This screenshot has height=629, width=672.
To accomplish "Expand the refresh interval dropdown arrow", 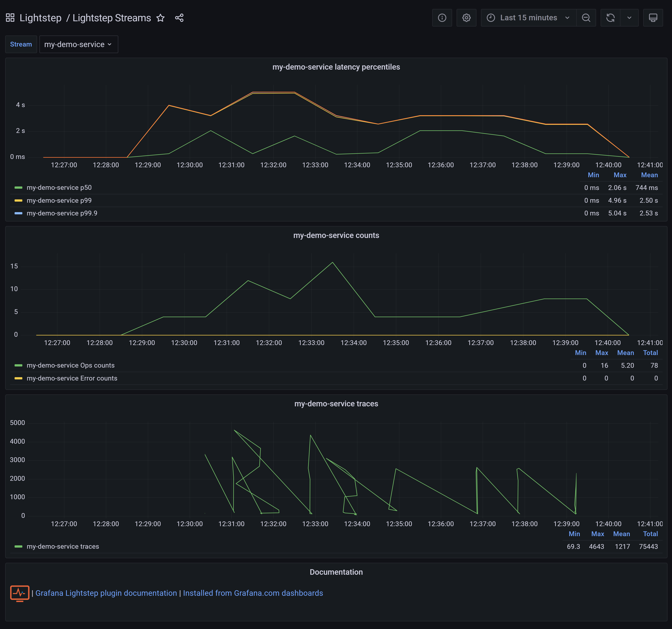I will click(629, 18).
